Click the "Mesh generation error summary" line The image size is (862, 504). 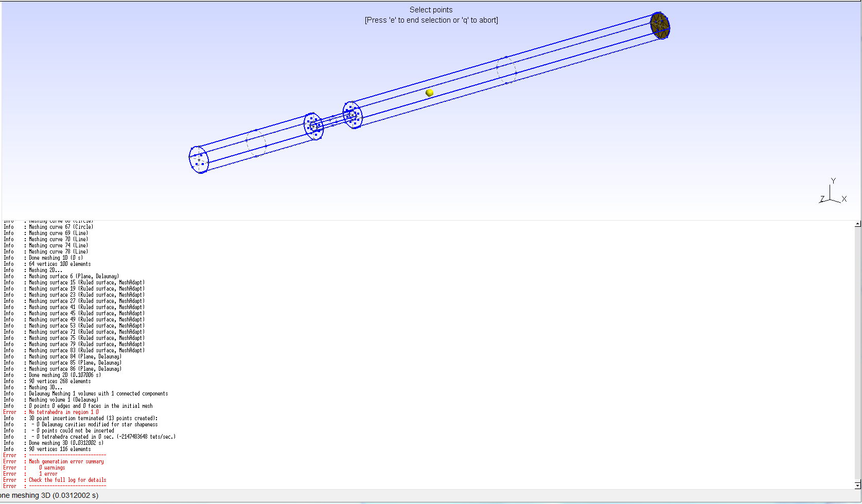click(x=66, y=461)
